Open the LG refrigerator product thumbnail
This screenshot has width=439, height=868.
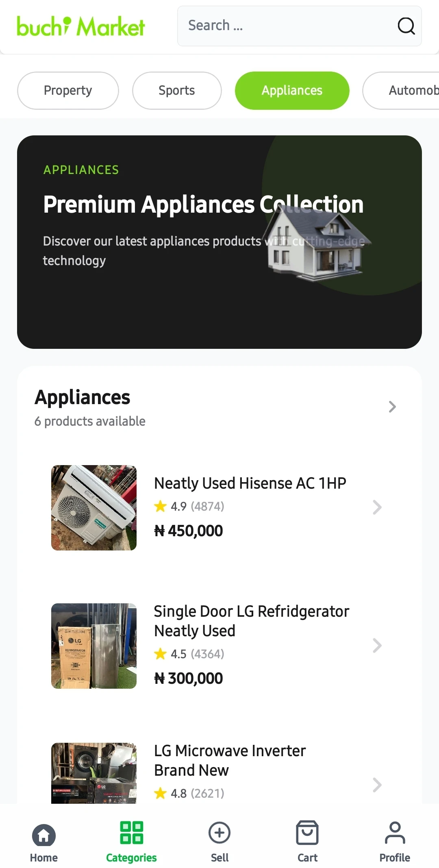point(94,646)
